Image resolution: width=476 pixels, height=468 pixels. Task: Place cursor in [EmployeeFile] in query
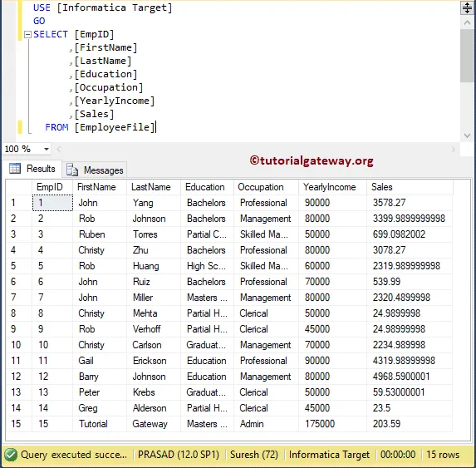115,127
